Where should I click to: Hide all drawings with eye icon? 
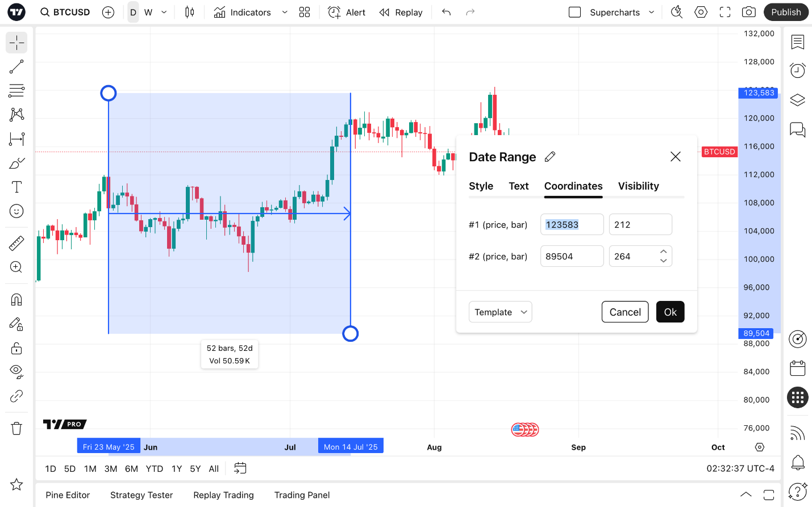pyautogui.click(x=16, y=372)
